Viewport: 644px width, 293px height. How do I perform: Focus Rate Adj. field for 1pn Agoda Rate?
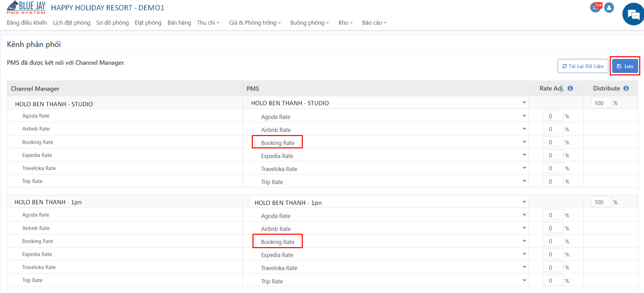click(x=553, y=215)
